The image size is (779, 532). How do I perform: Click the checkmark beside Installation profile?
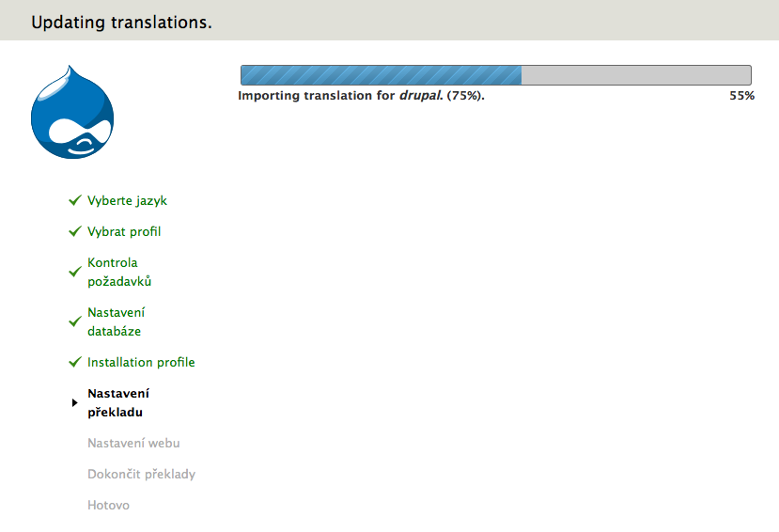[75, 362]
